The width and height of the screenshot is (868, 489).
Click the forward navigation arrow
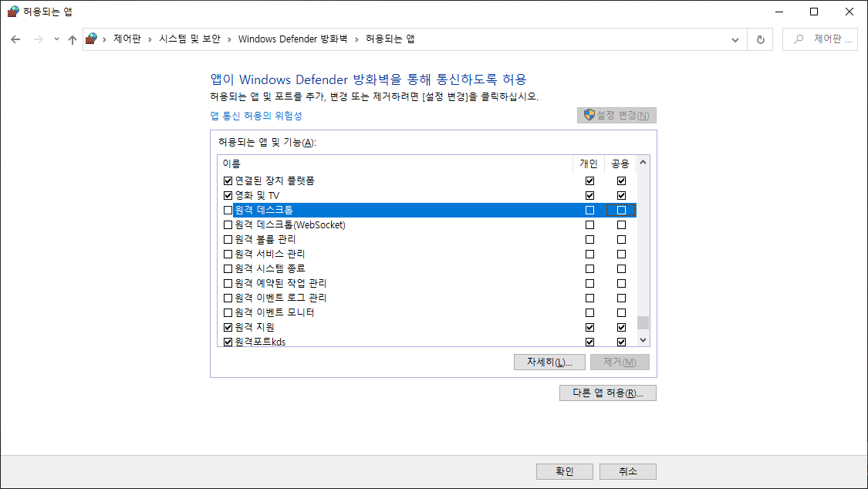pyautogui.click(x=39, y=39)
